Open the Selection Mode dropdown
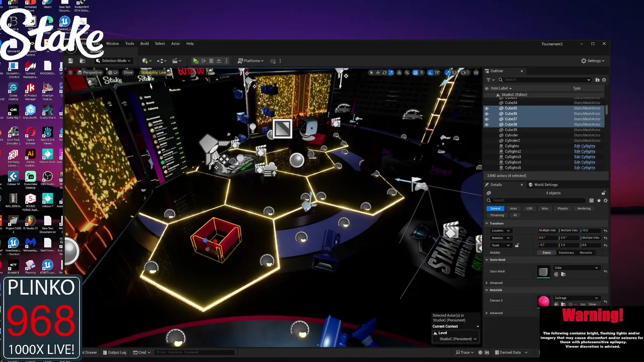Image resolution: width=644 pixels, height=362 pixels. (113, 61)
